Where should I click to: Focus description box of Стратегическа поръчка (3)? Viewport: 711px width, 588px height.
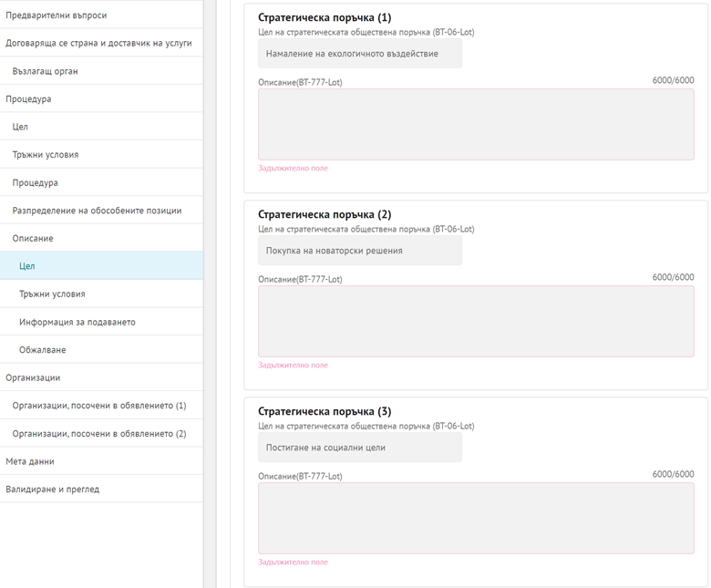[x=476, y=518]
